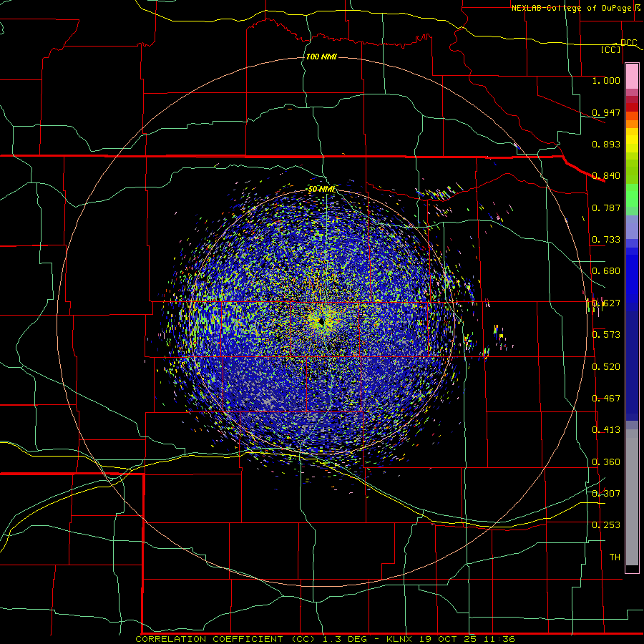644x644 pixels.
Task: Click the CORRELATION COEFFICIENT (CC) caption text
Action: coord(225,639)
